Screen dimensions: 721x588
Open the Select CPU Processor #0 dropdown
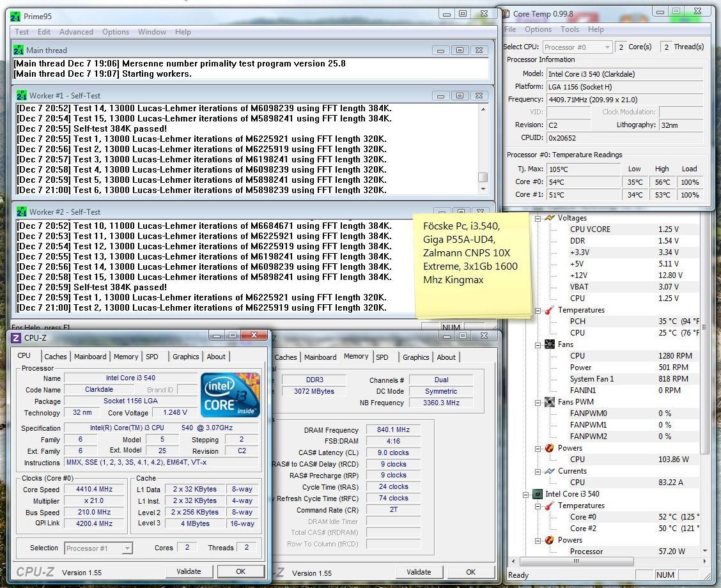(x=607, y=47)
